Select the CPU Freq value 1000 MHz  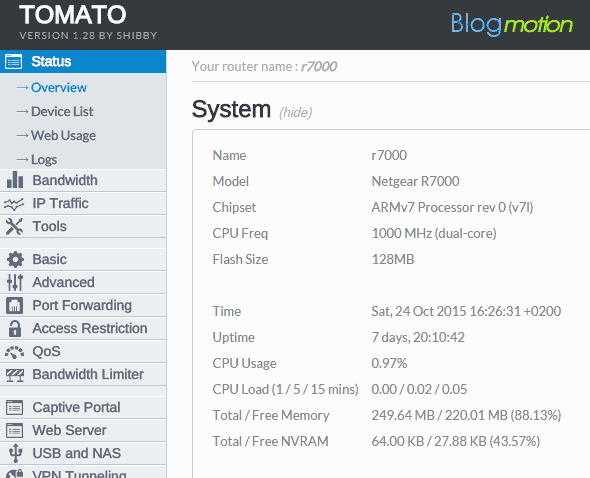434,233
